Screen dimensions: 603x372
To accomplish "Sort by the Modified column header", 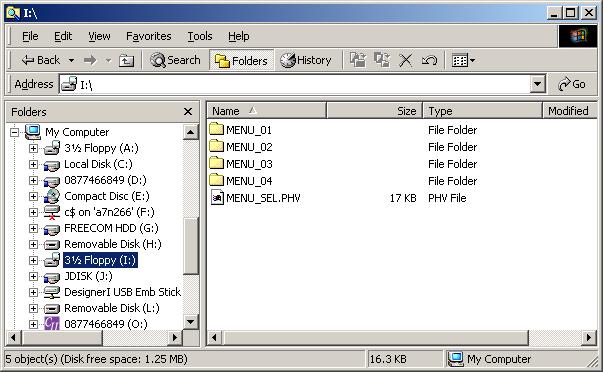I will [x=570, y=111].
